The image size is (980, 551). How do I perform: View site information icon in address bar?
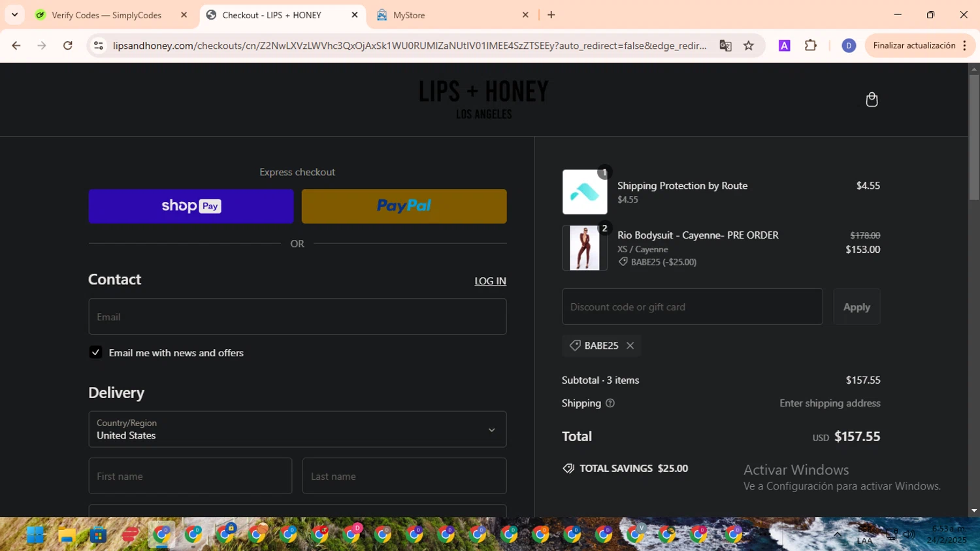pos(99,46)
